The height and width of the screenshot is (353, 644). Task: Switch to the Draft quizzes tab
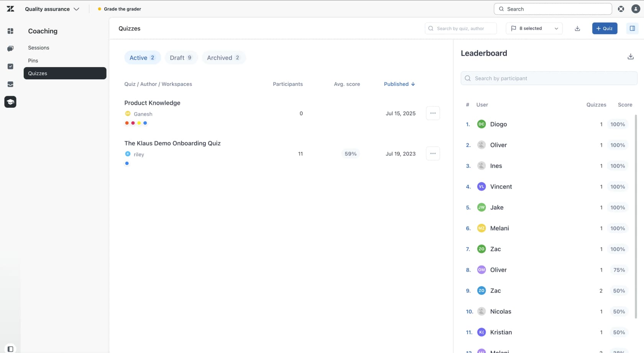(x=181, y=57)
